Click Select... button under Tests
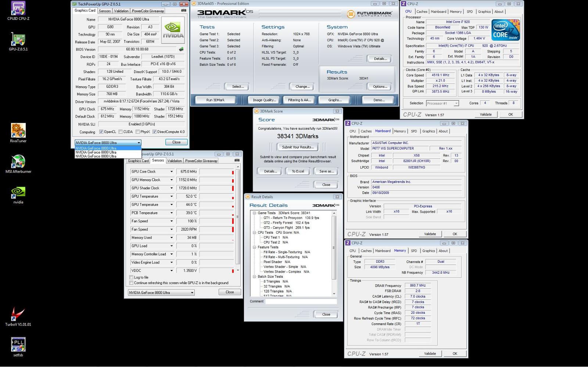This screenshot has width=588, height=367. point(238,87)
